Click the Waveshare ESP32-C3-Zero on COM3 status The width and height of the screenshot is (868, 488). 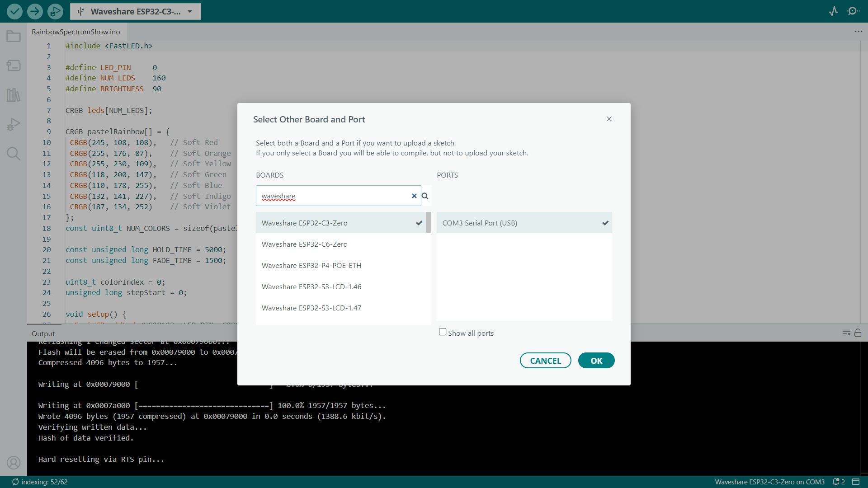pos(769,482)
